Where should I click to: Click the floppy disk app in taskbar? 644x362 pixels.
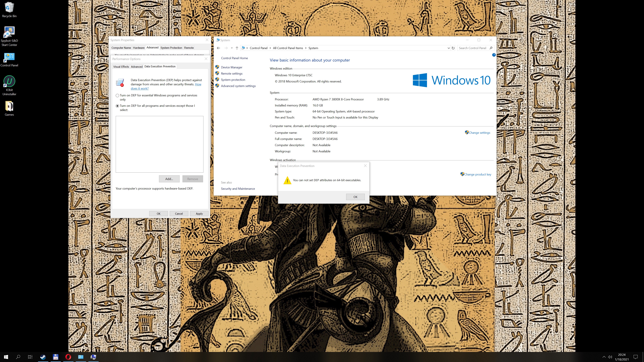coord(56,357)
